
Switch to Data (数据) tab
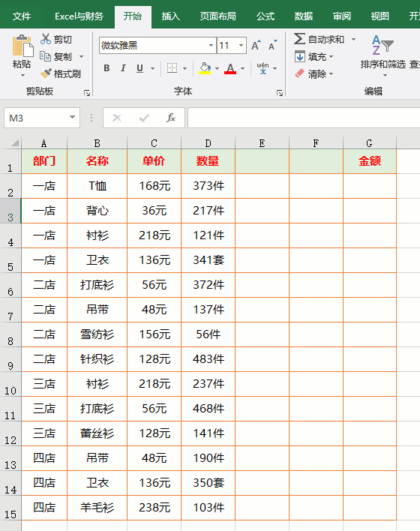coord(304,16)
